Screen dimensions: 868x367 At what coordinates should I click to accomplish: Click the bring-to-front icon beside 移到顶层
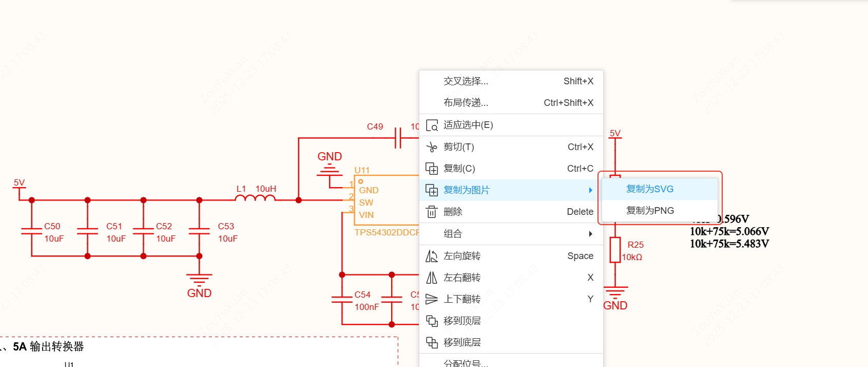pyautogui.click(x=432, y=321)
